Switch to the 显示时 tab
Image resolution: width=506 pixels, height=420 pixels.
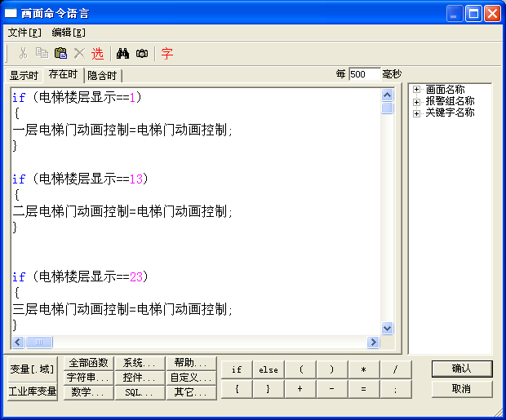[x=24, y=76]
